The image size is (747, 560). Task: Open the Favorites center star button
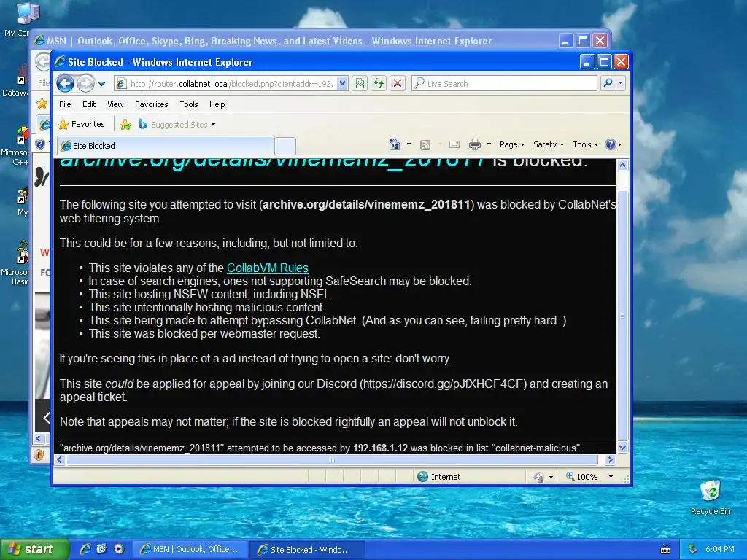[81, 124]
